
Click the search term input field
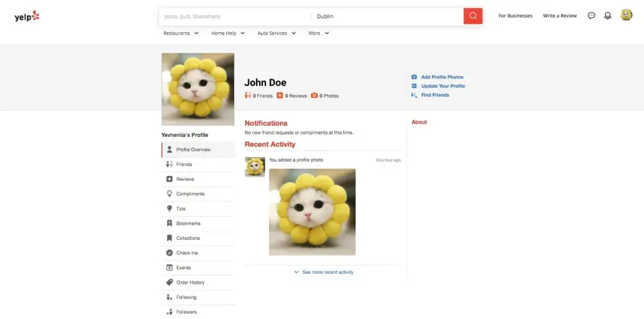(235, 16)
